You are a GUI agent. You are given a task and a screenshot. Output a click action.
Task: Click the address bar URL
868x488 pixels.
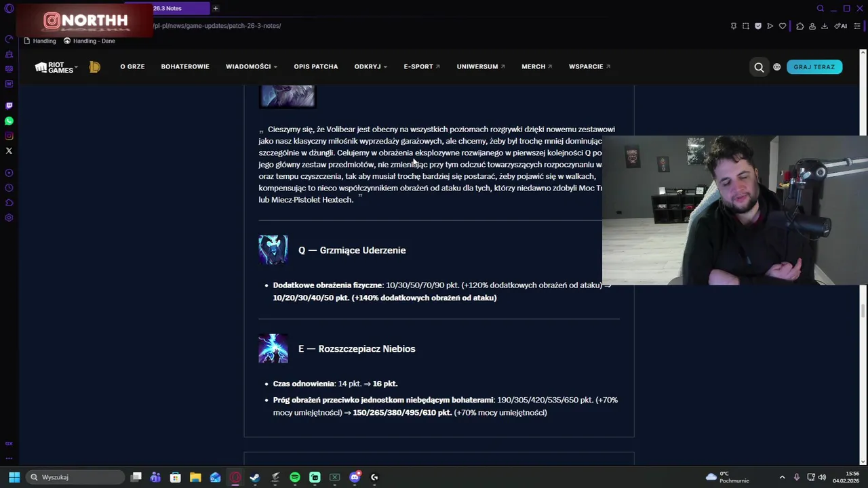[x=217, y=26]
